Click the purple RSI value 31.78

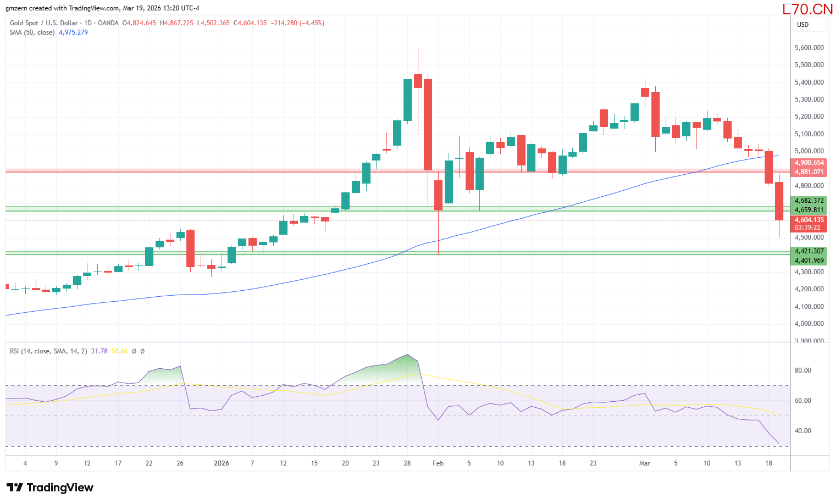tap(99, 351)
